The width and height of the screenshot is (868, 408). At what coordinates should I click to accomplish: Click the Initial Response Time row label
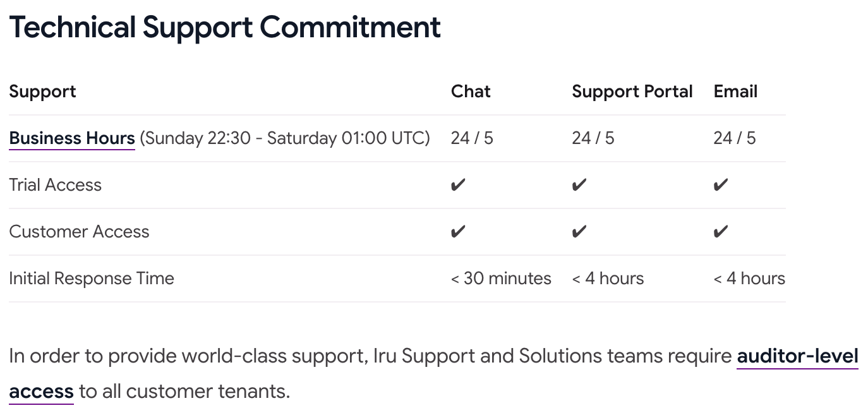tap(92, 279)
